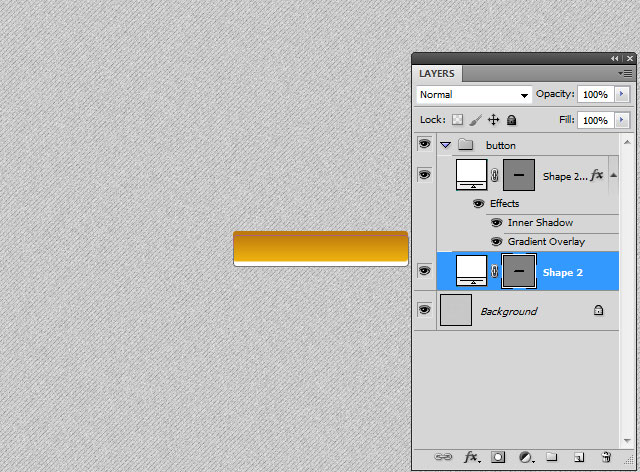Toggle Lock position move icon

[493, 120]
